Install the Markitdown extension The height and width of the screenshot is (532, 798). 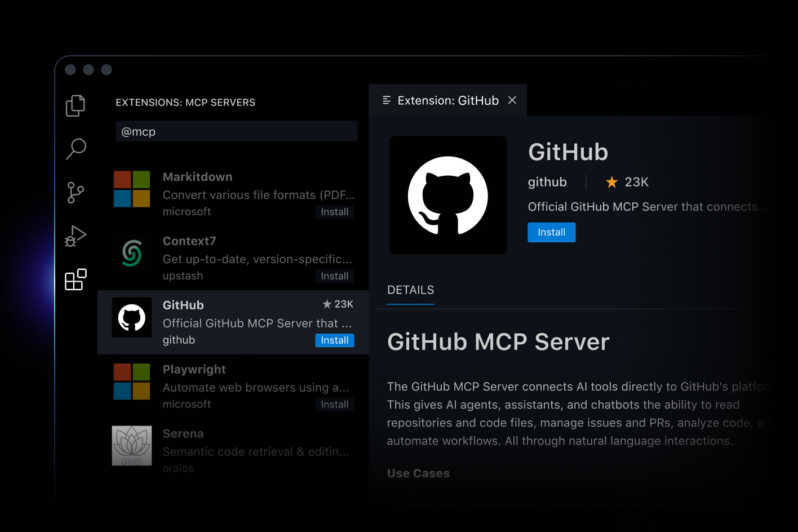pos(335,212)
